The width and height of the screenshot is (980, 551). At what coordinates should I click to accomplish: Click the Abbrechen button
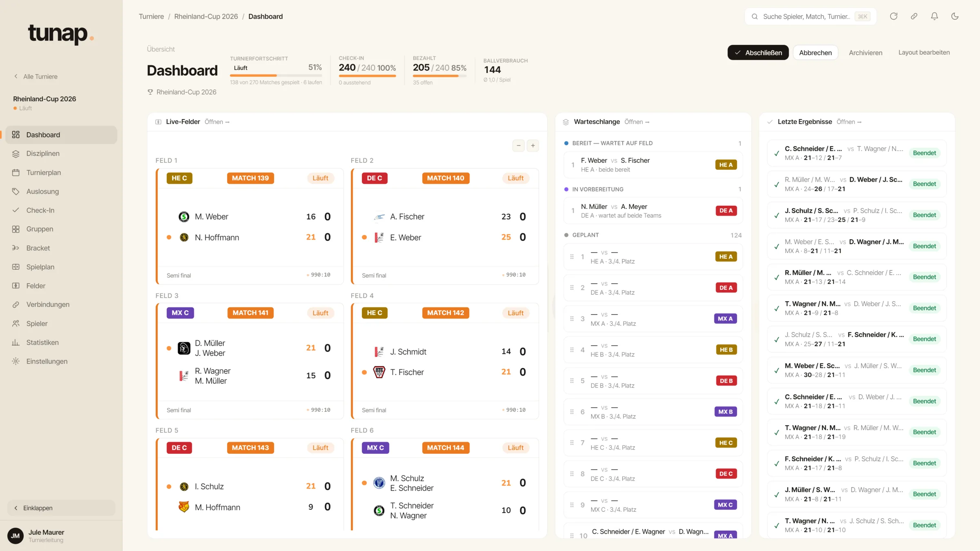[815, 53]
